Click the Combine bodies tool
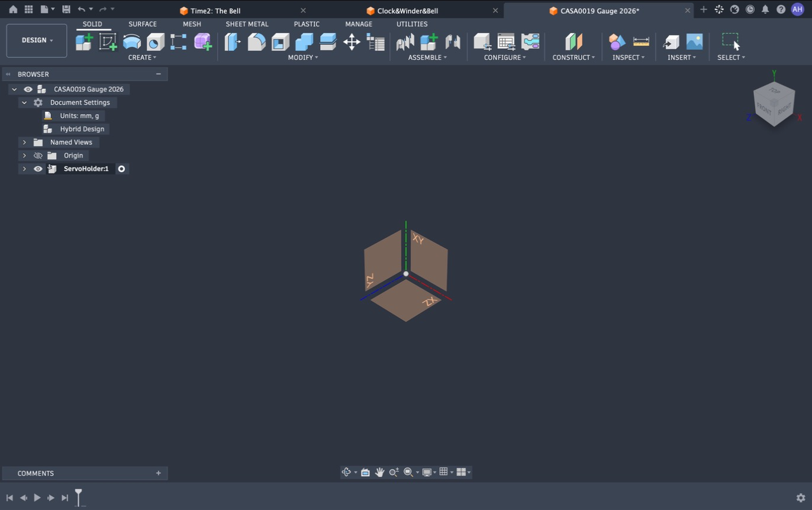 (x=304, y=41)
